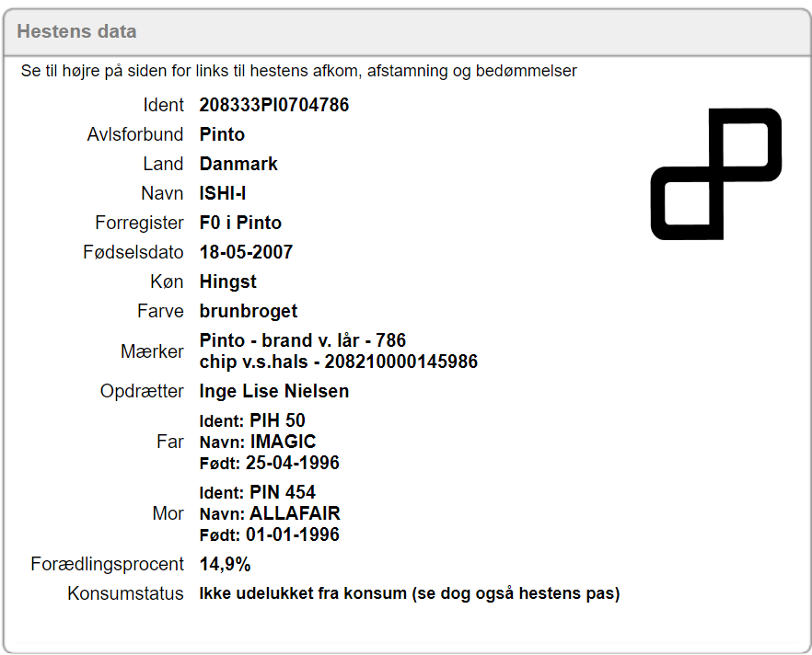Open the sire name IMAGIC
Screen dimensions: 812x655
click(283, 442)
